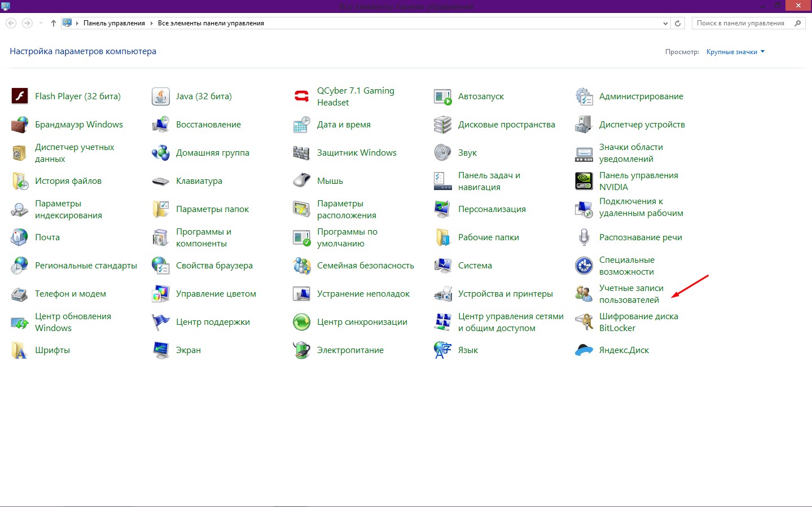Screen dimensions: 812x507
Task: Open the Региональные стандарты link
Action: 86,266
